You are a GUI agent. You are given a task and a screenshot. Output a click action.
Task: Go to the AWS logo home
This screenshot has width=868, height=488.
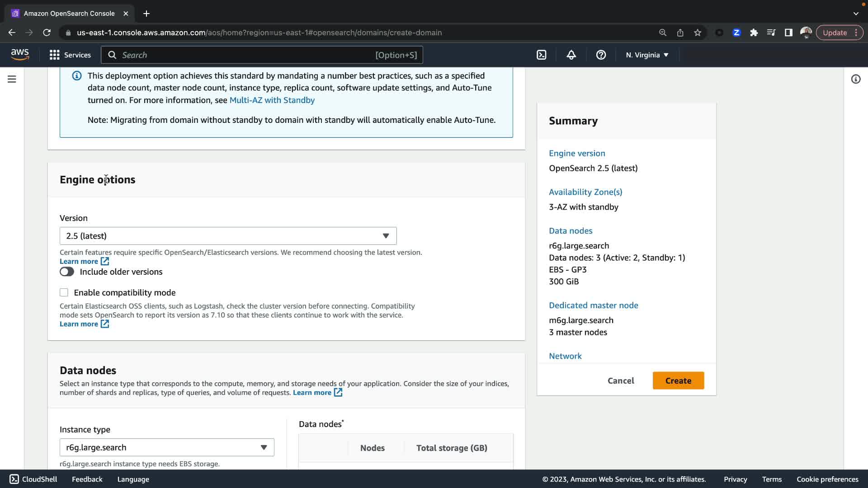click(x=20, y=55)
